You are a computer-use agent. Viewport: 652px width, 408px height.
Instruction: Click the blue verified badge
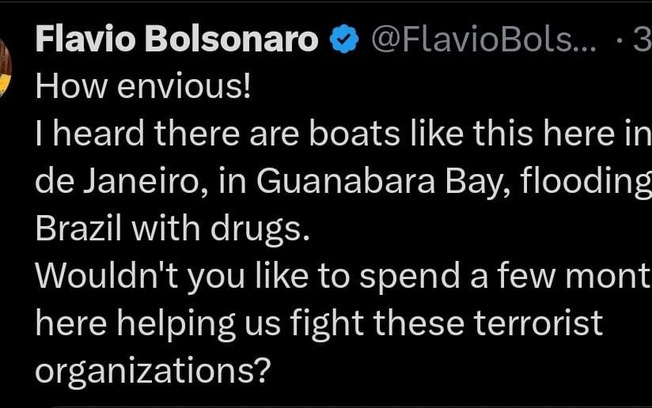[342, 42]
